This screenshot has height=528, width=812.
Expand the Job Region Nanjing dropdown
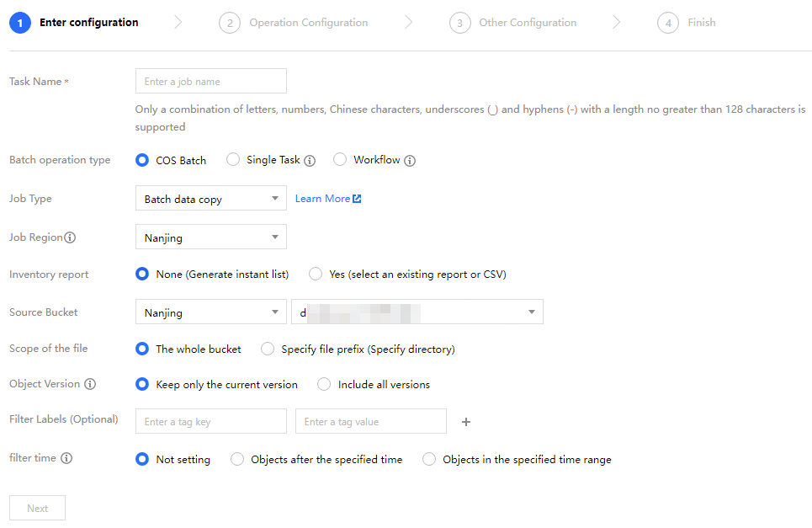click(x=210, y=237)
